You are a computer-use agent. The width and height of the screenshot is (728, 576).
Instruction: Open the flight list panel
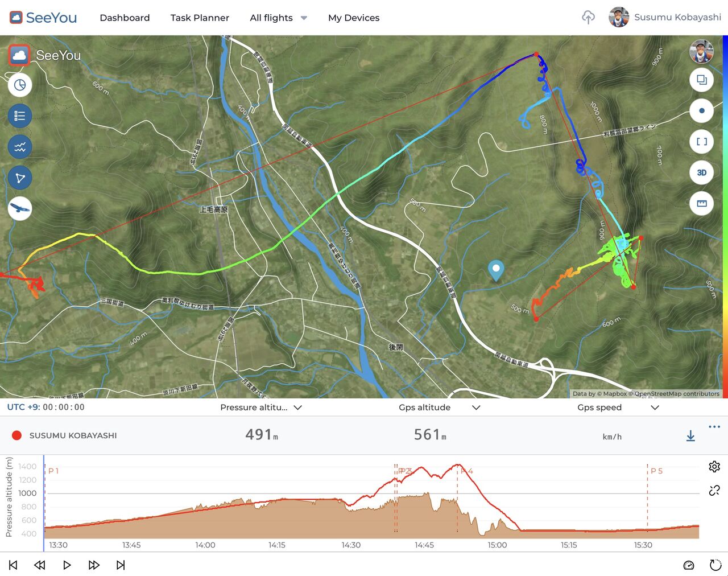[x=20, y=116]
